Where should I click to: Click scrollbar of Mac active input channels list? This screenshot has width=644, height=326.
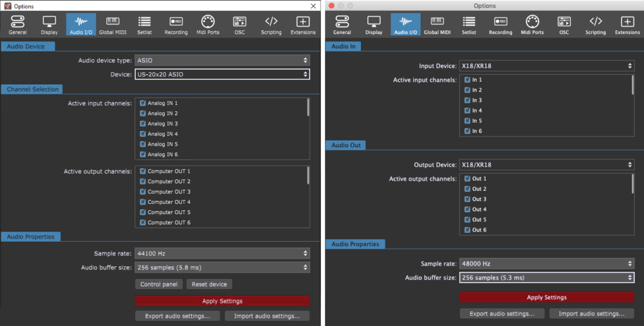point(633,85)
